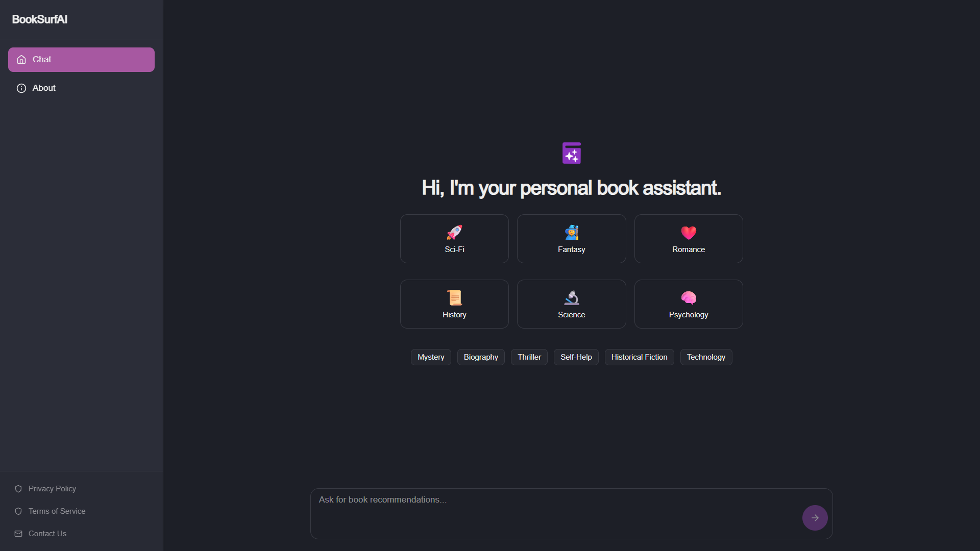Focus the book recommendations input box
This screenshot has width=980, height=551.
(556, 514)
